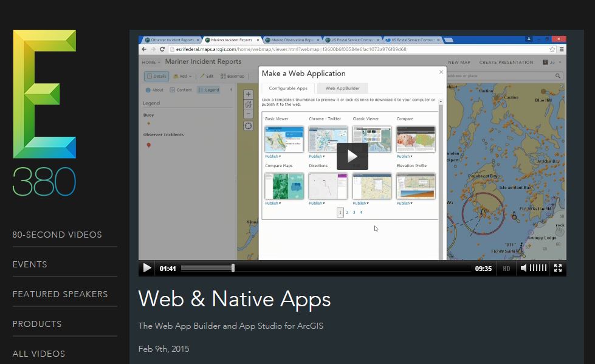Set volume using the volume bars

[538, 268]
